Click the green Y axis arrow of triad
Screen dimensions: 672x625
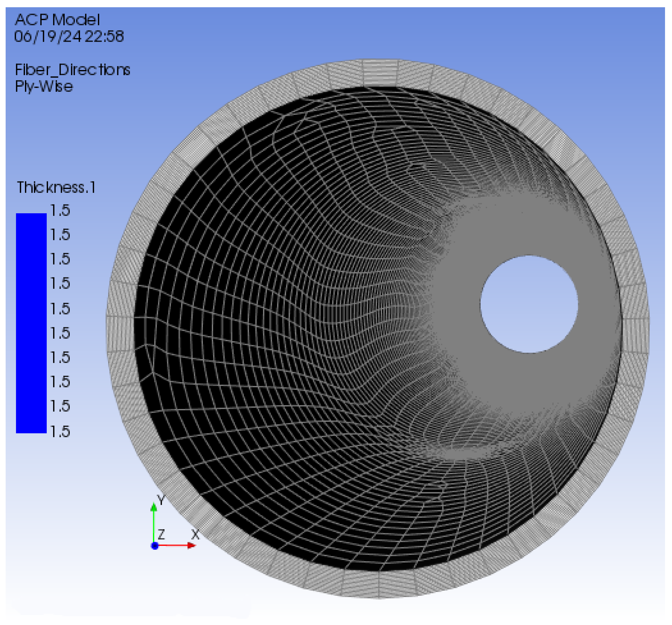pos(154,521)
